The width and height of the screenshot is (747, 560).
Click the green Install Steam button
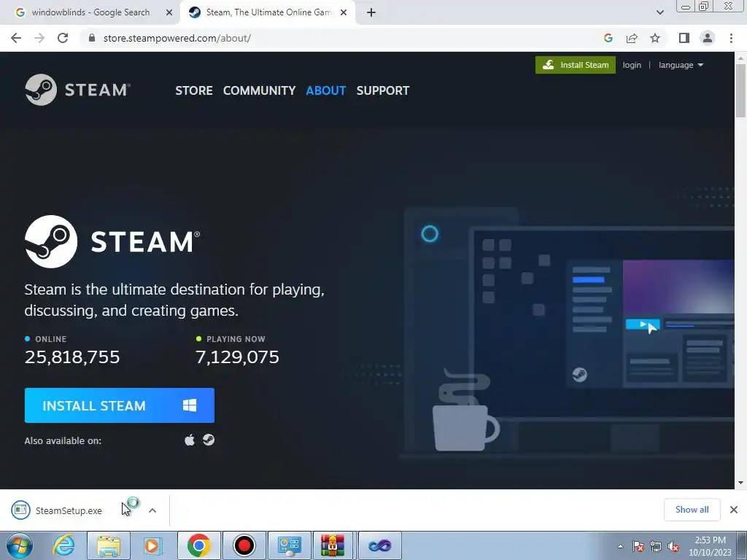click(x=576, y=65)
